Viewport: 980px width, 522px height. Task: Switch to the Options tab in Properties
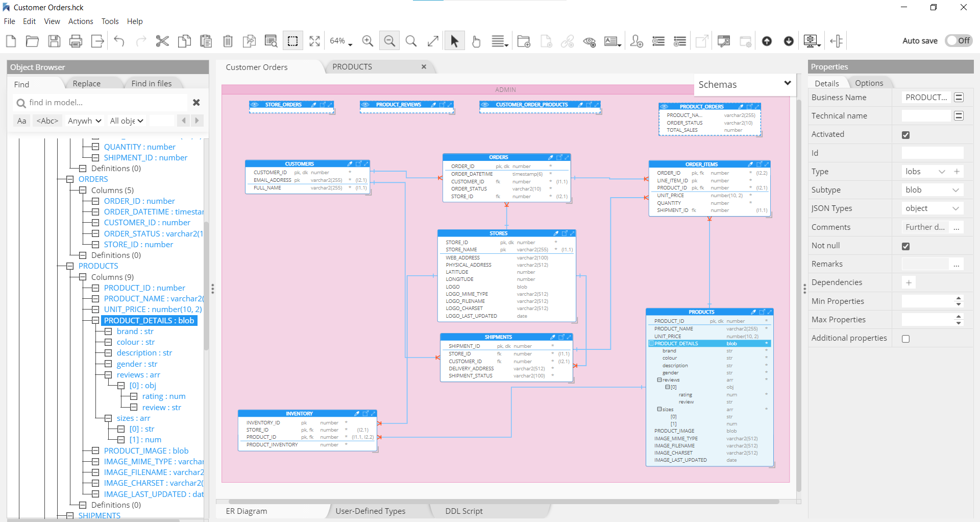[869, 83]
